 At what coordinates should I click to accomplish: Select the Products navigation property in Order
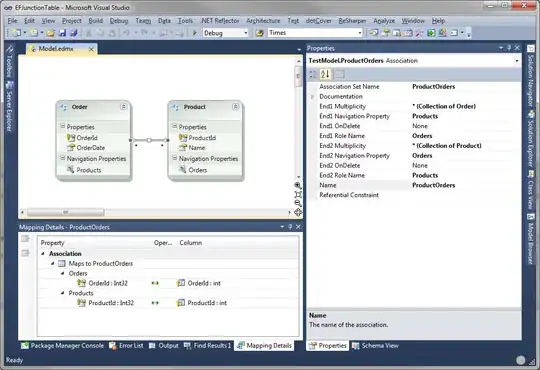[x=89, y=170]
